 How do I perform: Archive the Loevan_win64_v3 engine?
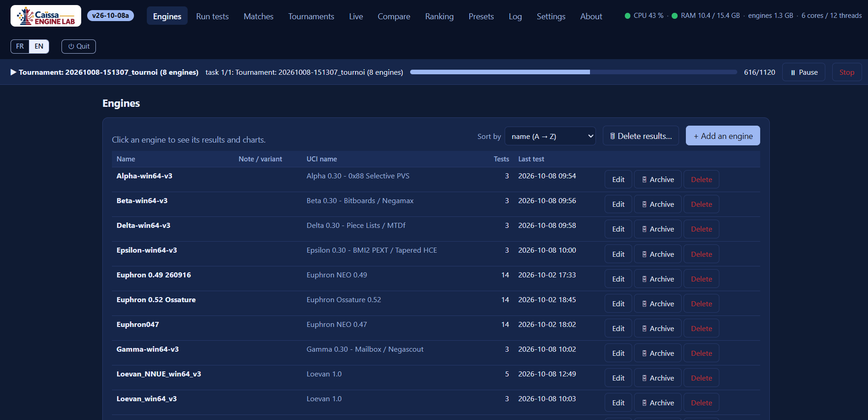pos(658,403)
